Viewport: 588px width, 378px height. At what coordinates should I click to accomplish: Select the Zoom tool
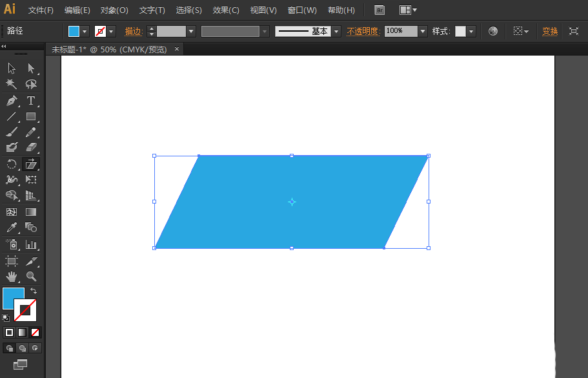click(31, 277)
